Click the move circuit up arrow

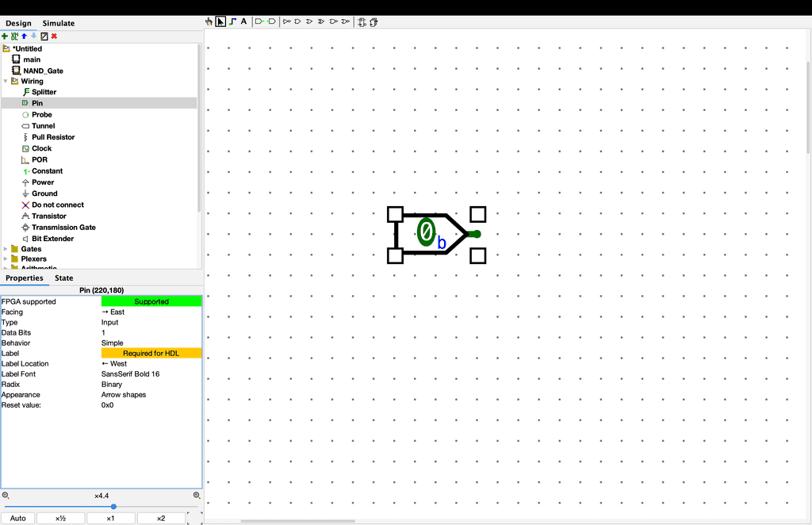pos(24,36)
